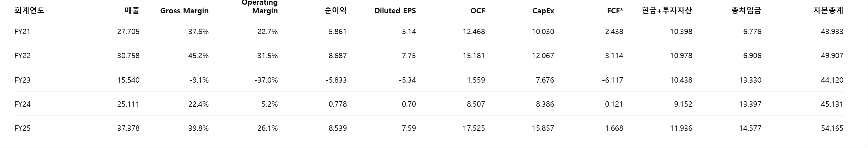Select the Diluted EPS header
Viewport: 868px width, 148px height.
click(x=395, y=11)
